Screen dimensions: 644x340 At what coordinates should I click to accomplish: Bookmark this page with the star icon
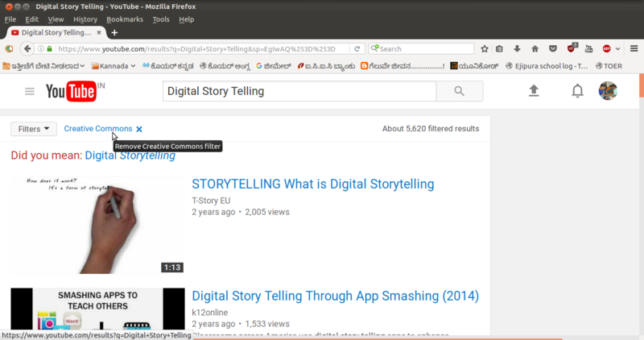point(485,49)
